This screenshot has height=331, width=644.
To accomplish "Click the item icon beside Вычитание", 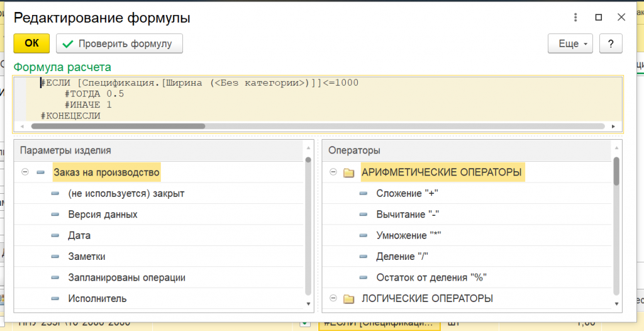I will point(363,215).
